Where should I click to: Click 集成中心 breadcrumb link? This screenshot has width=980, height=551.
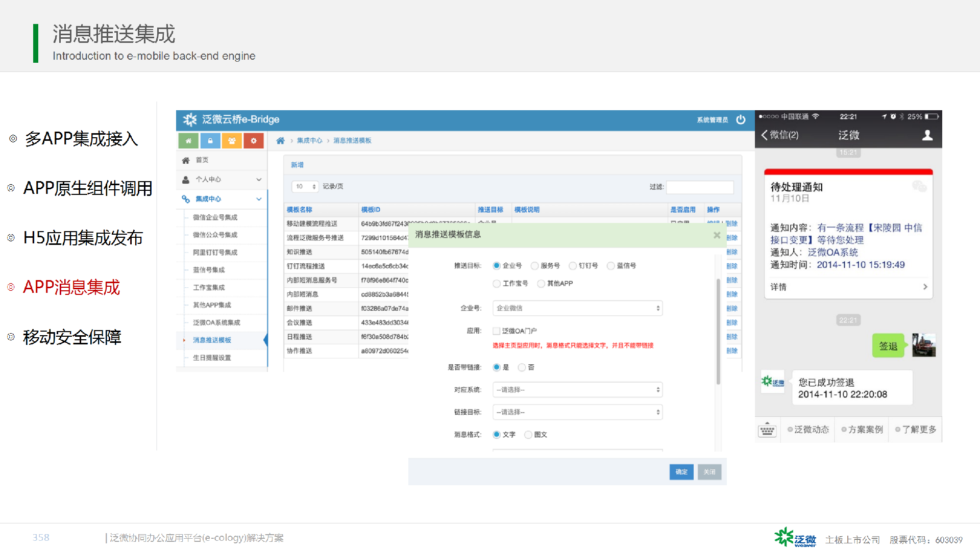click(309, 141)
